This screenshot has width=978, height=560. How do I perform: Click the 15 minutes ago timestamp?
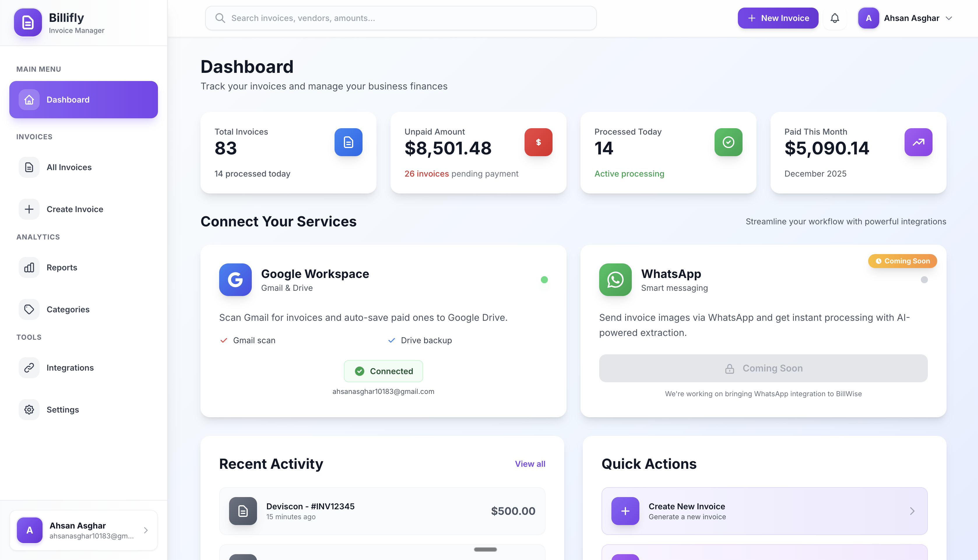[291, 517]
